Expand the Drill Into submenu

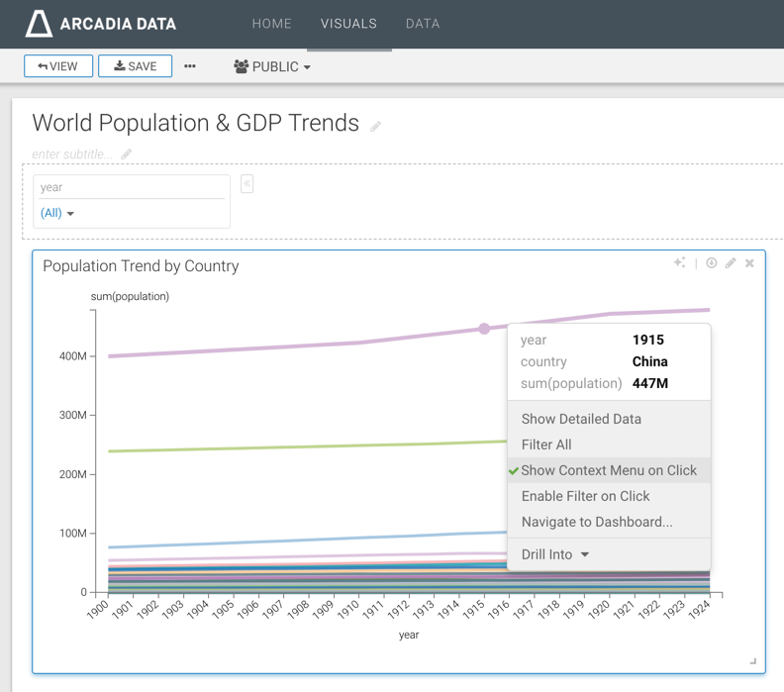tap(555, 554)
